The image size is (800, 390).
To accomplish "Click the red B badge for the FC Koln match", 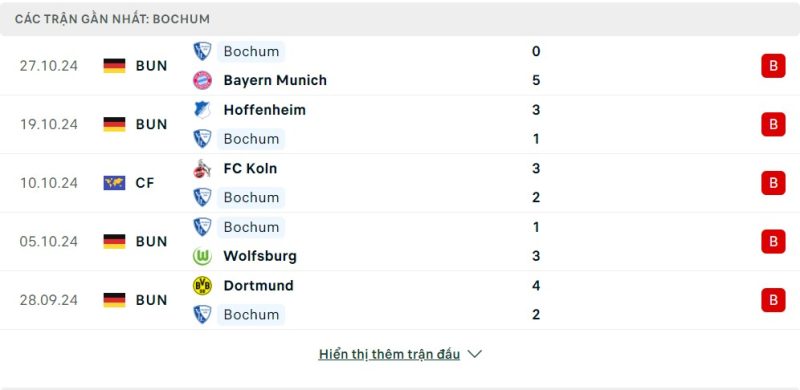I will click(773, 183).
